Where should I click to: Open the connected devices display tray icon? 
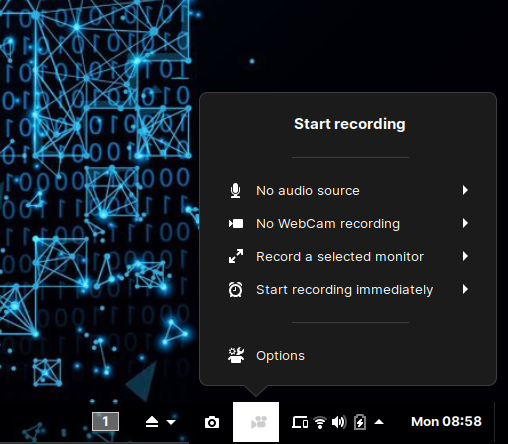300,422
